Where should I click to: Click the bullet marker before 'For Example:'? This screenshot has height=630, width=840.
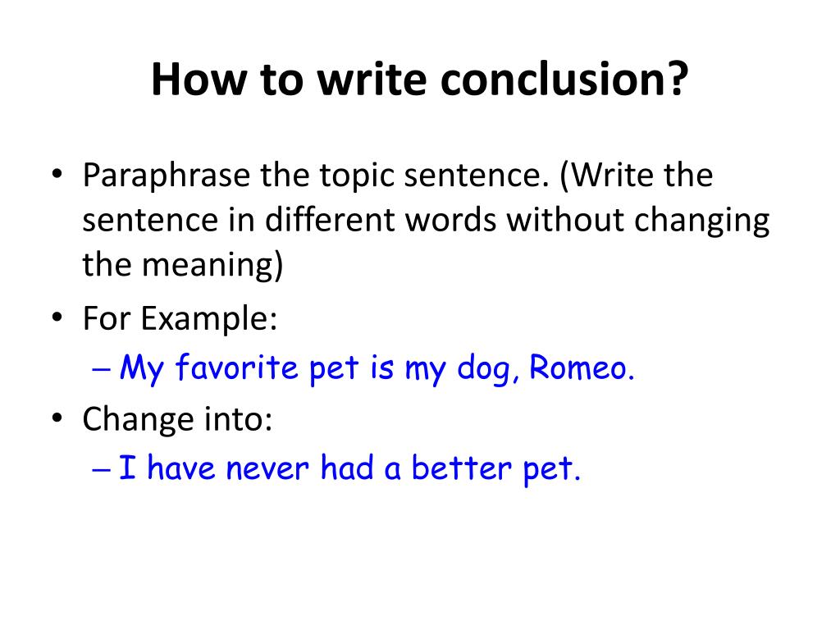click(57, 317)
